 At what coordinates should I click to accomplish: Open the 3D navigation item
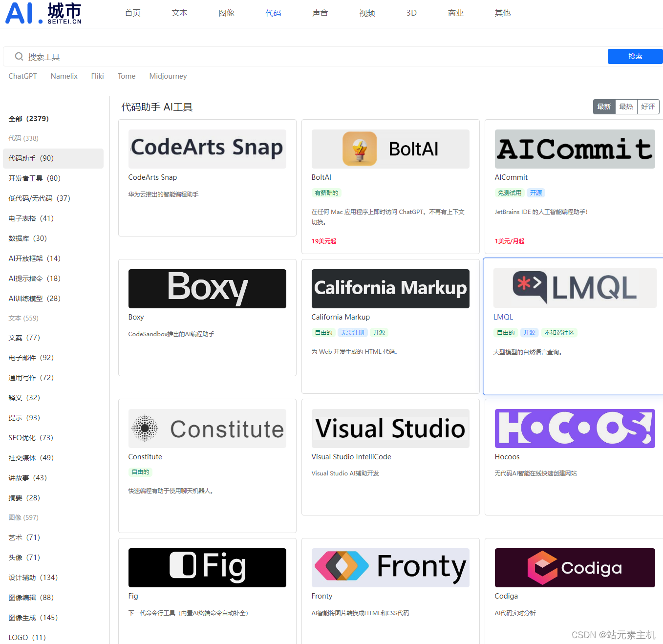tap(411, 13)
